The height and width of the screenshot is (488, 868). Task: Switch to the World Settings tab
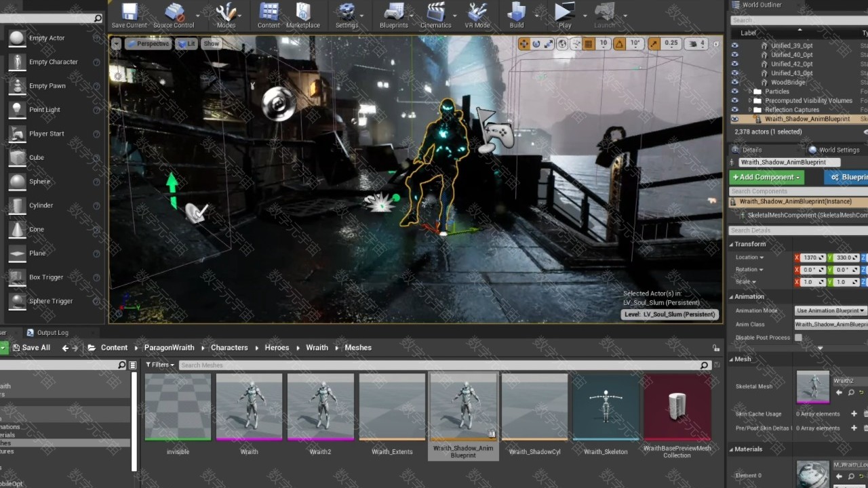point(834,150)
